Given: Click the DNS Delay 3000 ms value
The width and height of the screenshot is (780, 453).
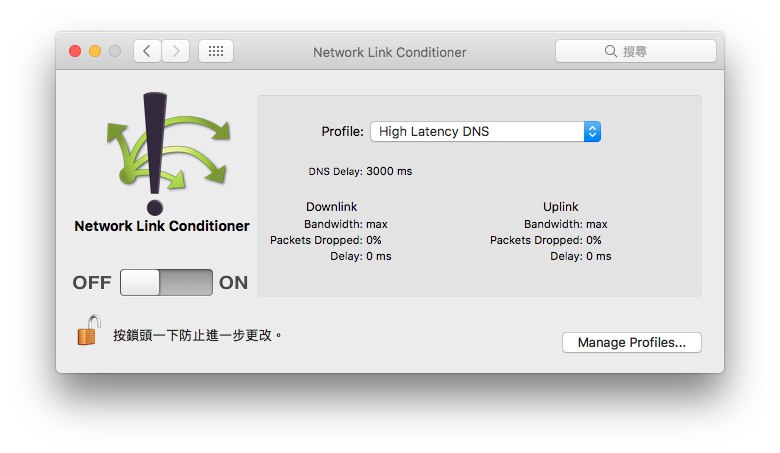Looking at the screenshot, I should point(389,171).
